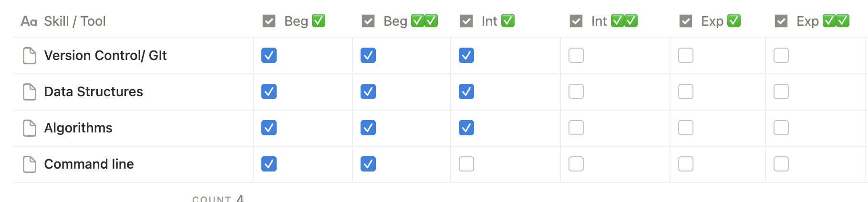Click the Aa title icon in header
The height and width of the screenshot is (202, 868).
[x=29, y=21]
